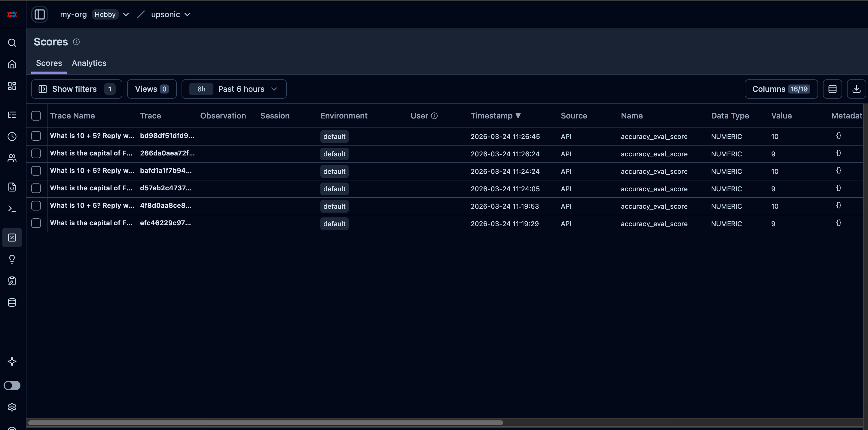Click the info icon beside Scores title
This screenshot has height=430, width=868.
[76, 42]
